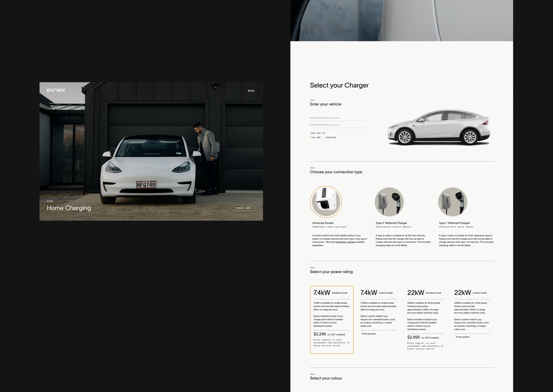Select the Universal Socket charger image
This screenshot has height=392, width=553.
[x=326, y=202]
